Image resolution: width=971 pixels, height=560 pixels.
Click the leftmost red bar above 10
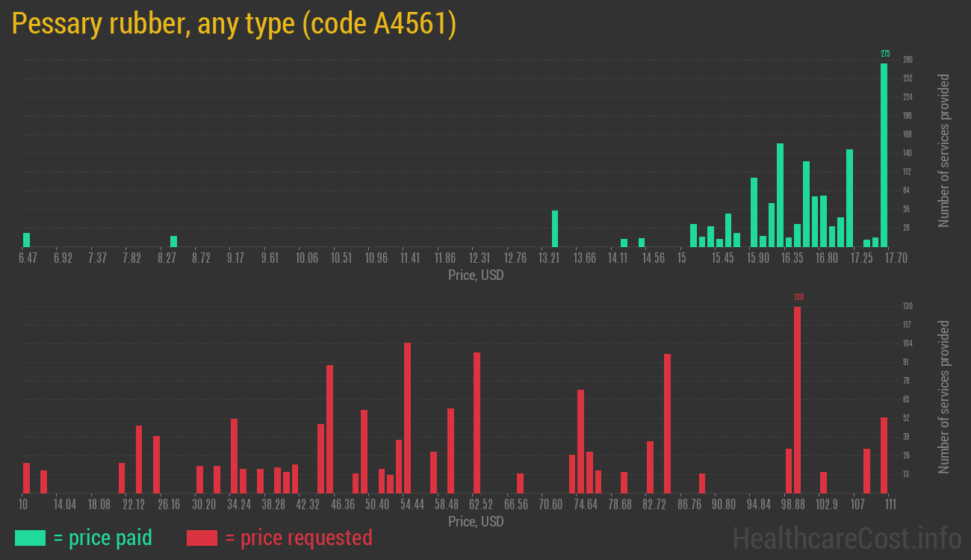[x=27, y=478]
